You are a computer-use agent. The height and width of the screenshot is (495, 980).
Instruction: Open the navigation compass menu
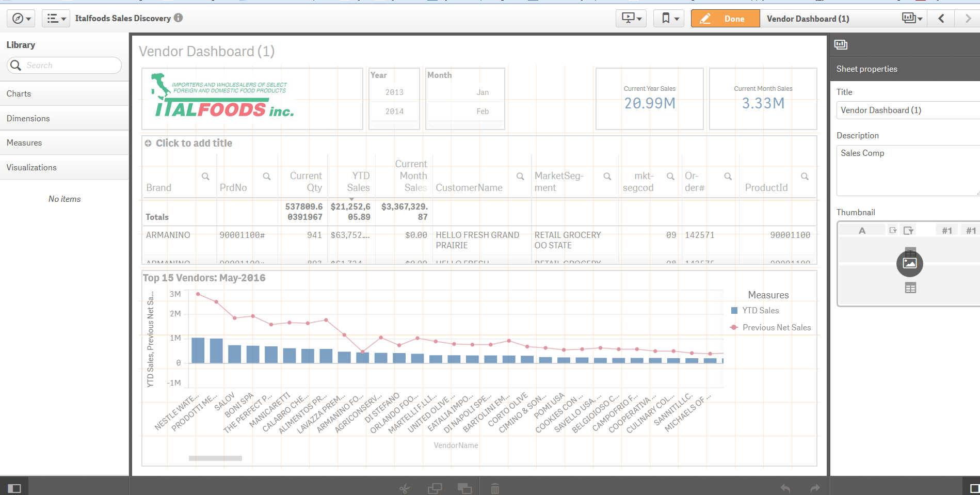tap(21, 19)
